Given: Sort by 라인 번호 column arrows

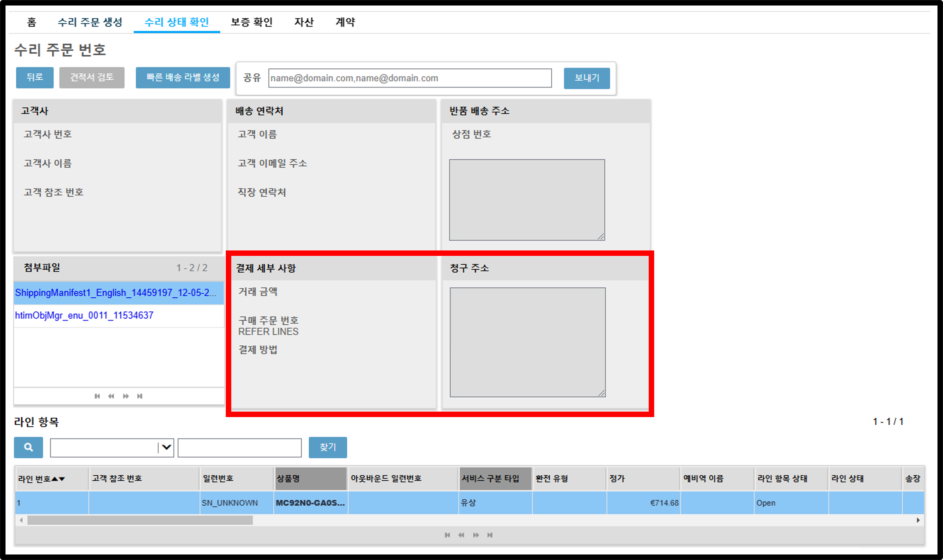Looking at the screenshot, I should pos(58,479).
